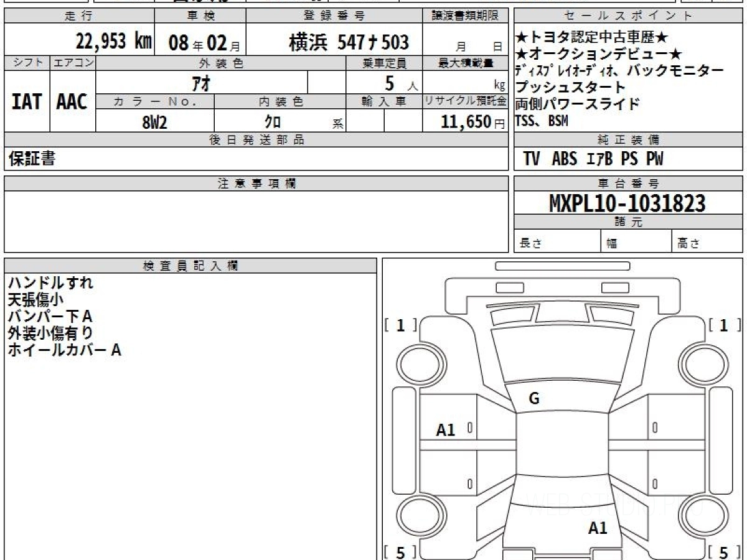Click the exterior color value アオ
Screen dimensions: 747x560
202,83
